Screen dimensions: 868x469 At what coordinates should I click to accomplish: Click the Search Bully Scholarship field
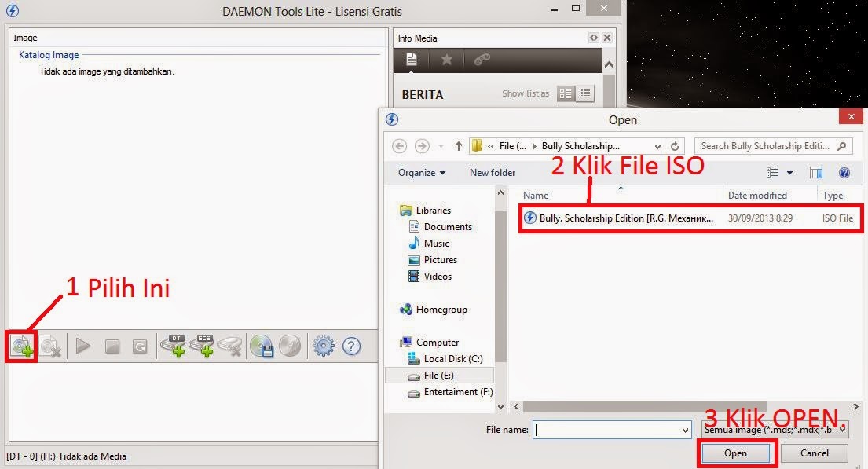[774, 145]
